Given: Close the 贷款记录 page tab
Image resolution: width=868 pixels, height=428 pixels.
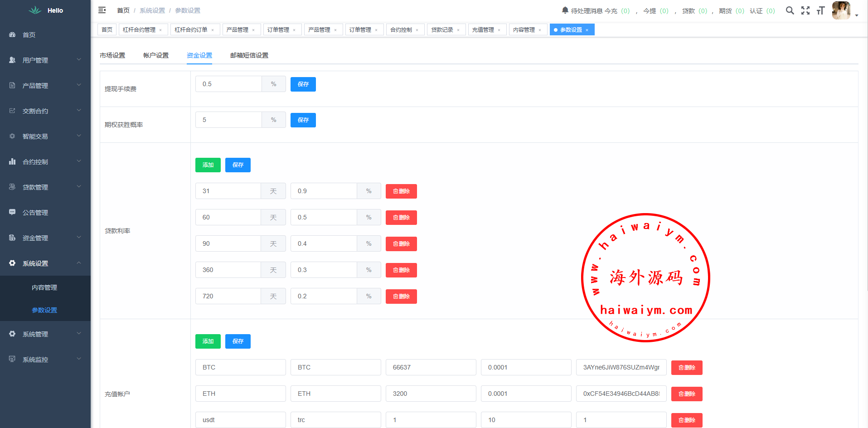Looking at the screenshot, I should (x=458, y=30).
